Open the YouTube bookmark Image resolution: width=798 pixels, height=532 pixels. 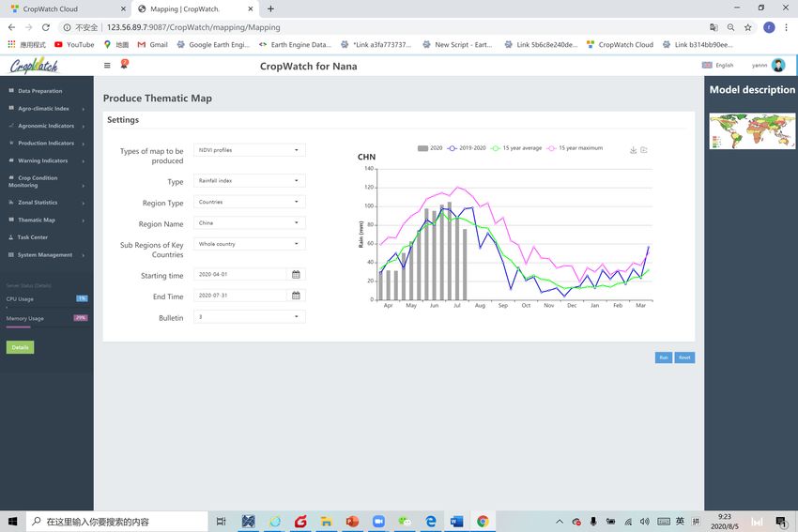pyautogui.click(x=74, y=45)
